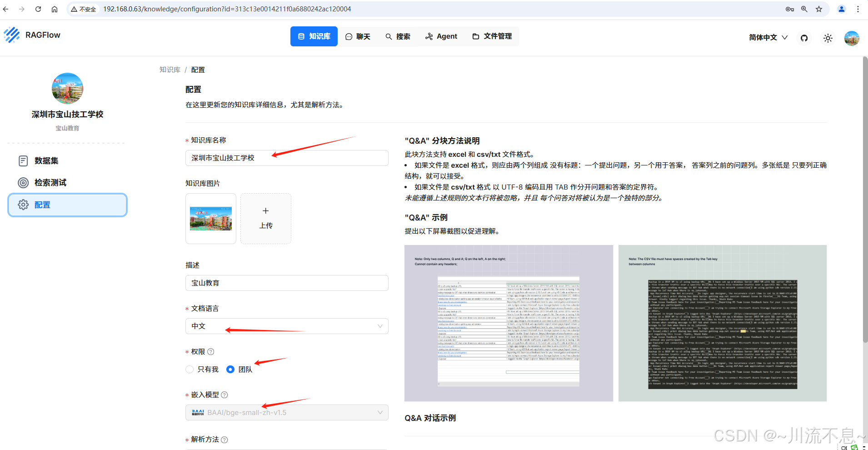Click the 宝山教育 text under school name
Viewport: 868px width, 450px height.
67,129
